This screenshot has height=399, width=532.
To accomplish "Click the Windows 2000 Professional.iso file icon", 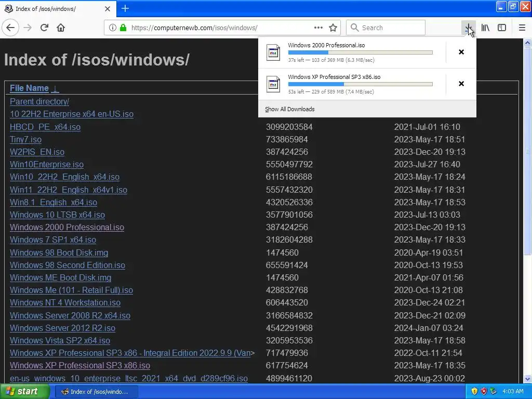I will pyautogui.click(x=273, y=52).
